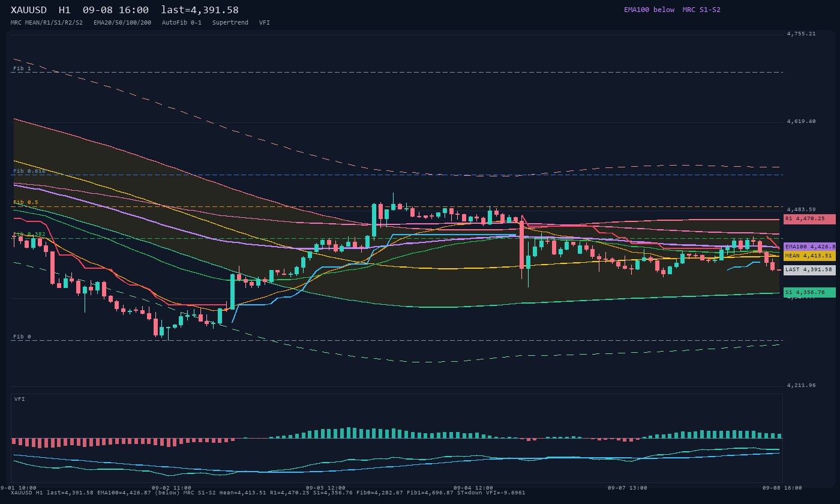
Task: Click the green 'S1 4,356.76' price tag
Action: [x=809, y=292]
